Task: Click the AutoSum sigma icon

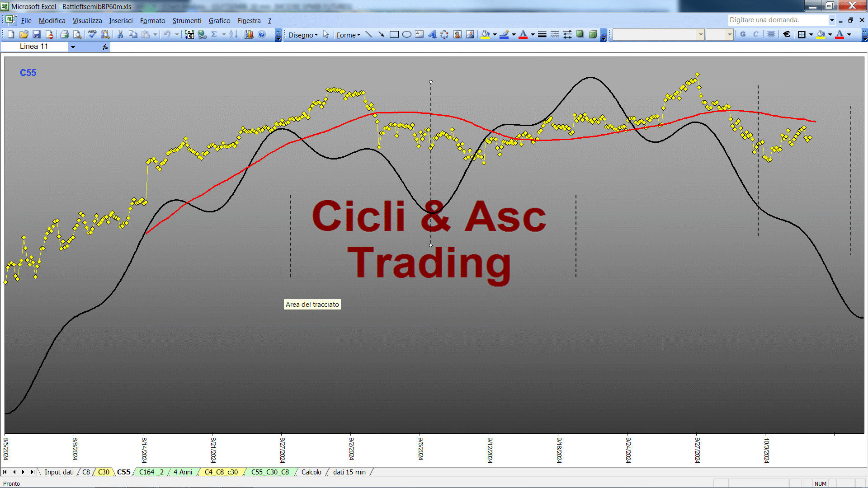Action: [214, 35]
